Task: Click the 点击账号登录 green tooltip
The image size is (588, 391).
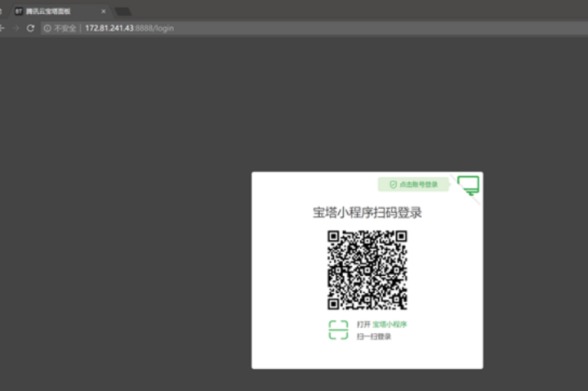Action: tap(413, 184)
